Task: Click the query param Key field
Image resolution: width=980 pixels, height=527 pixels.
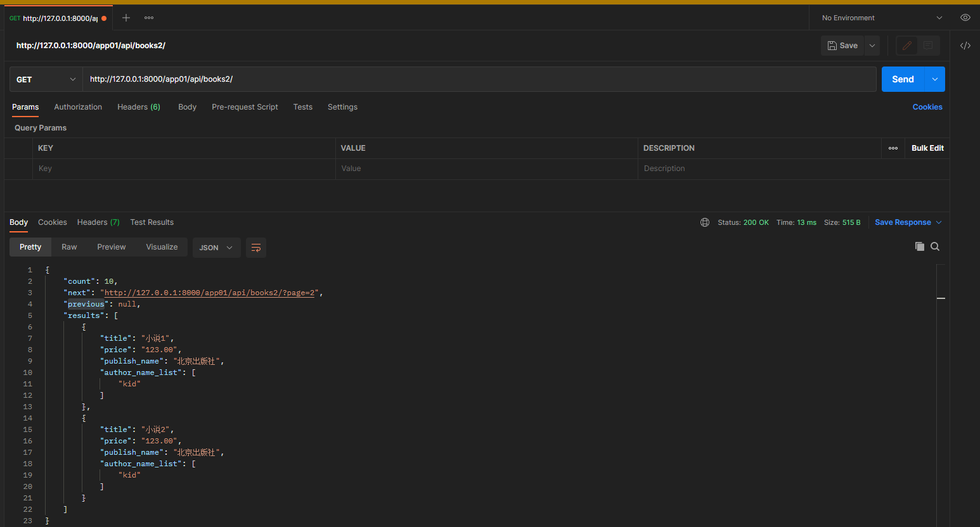Action: point(184,168)
